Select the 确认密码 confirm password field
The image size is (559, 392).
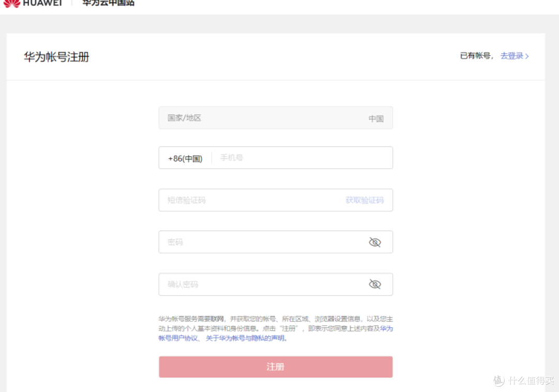click(259, 284)
